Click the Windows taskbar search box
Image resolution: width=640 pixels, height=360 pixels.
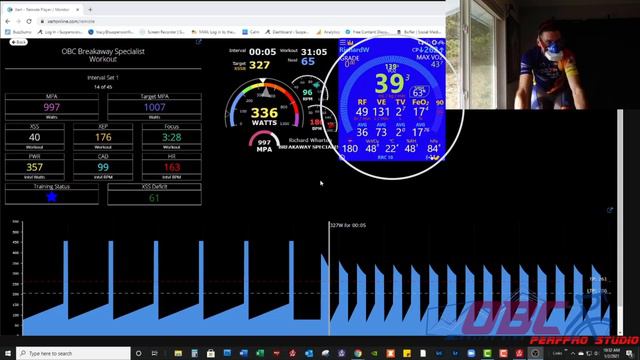[73, 353]
